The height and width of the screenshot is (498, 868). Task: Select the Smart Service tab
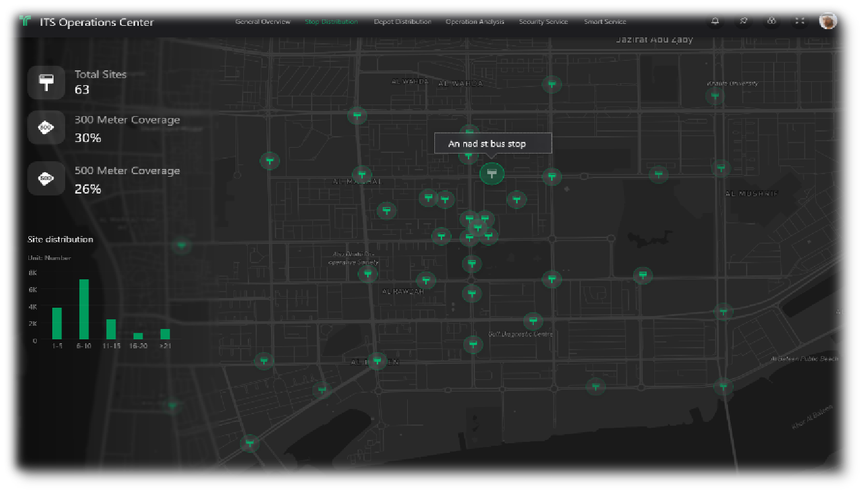coord(605,22)
